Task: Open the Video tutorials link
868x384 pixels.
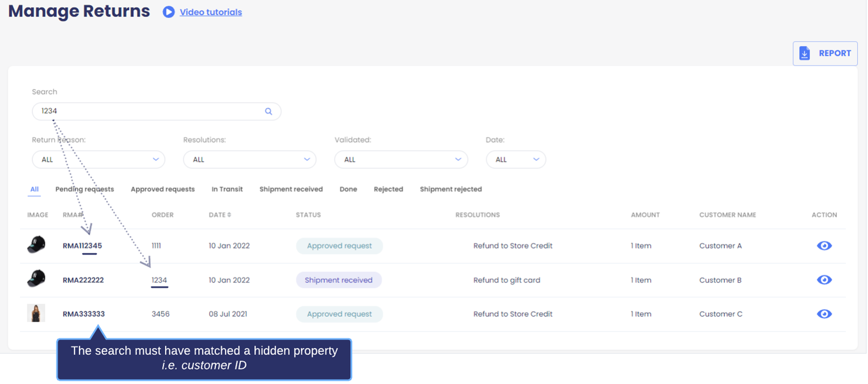Action: coord(210,12)
